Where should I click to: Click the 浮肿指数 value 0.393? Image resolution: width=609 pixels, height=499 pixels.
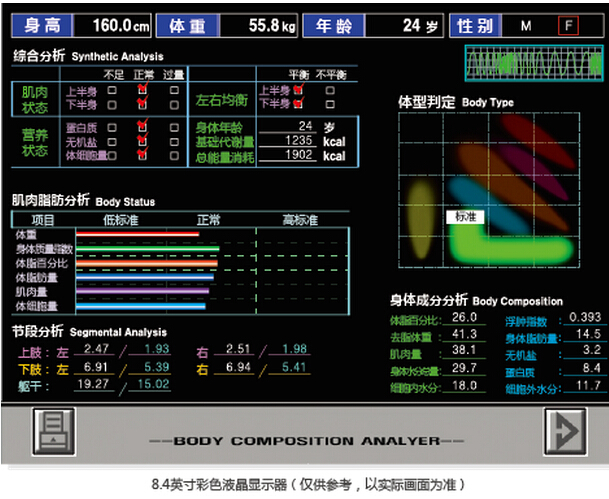583,318
